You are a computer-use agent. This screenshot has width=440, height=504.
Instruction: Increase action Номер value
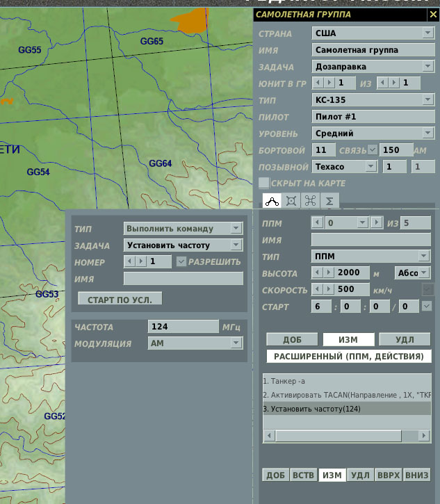(x=141, y=261)
